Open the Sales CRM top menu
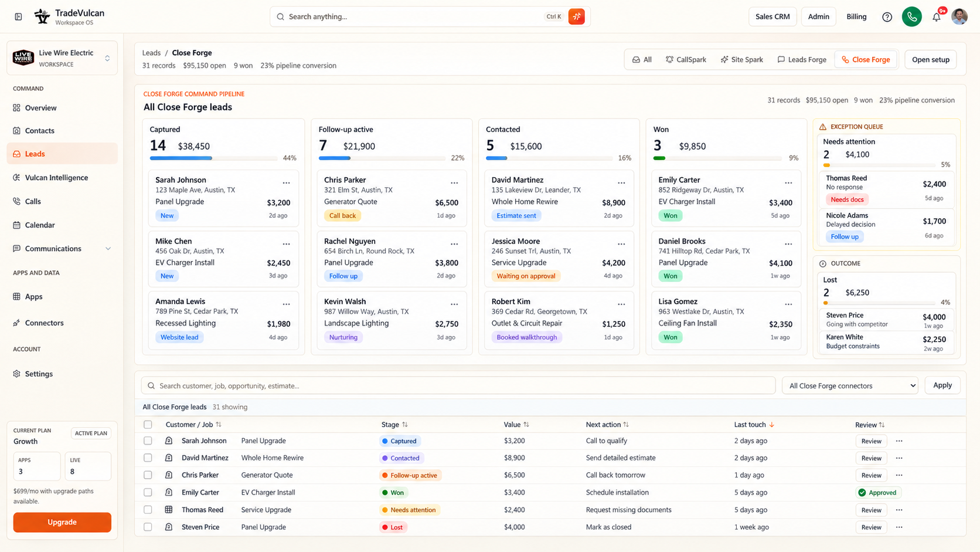This screenshot has width=980, height=552. point(773,16)
